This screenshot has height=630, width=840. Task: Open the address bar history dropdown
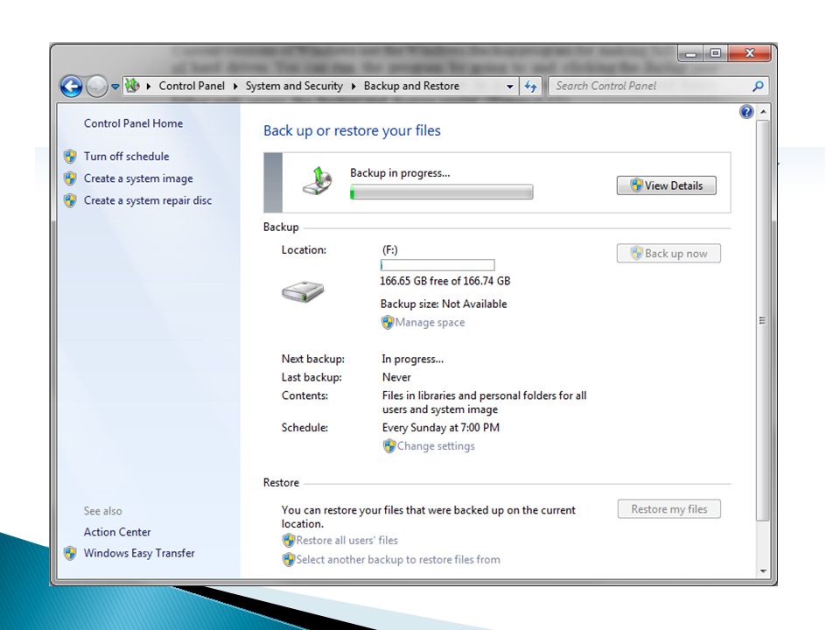(509, 87)
